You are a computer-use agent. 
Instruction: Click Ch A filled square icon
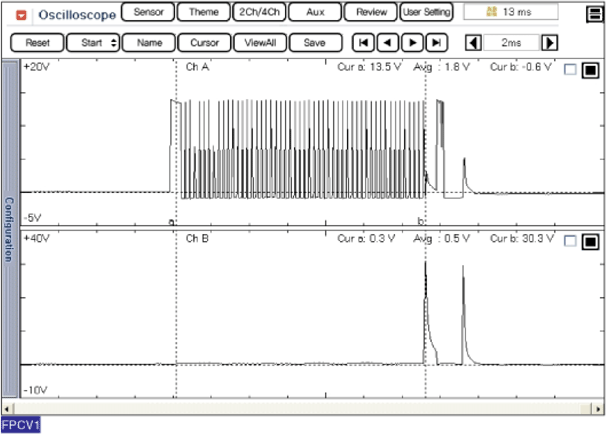click(x=589, y=70)
